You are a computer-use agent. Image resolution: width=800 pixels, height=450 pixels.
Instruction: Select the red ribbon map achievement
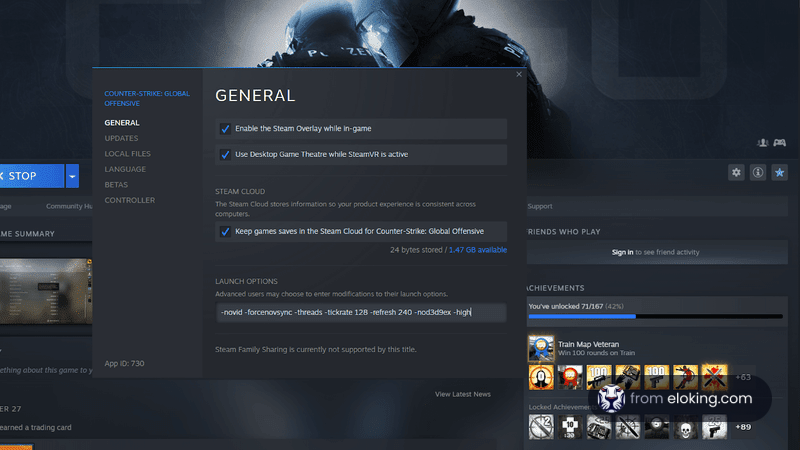click(x=570, y=378)
